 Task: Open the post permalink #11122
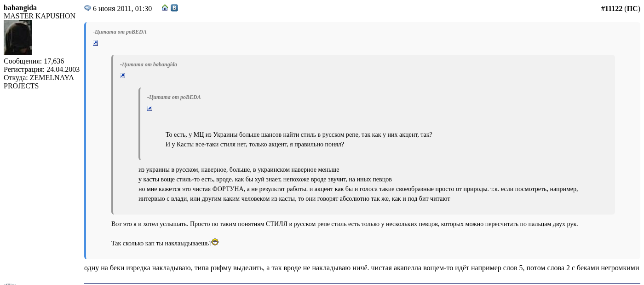[x=611, y=9]
